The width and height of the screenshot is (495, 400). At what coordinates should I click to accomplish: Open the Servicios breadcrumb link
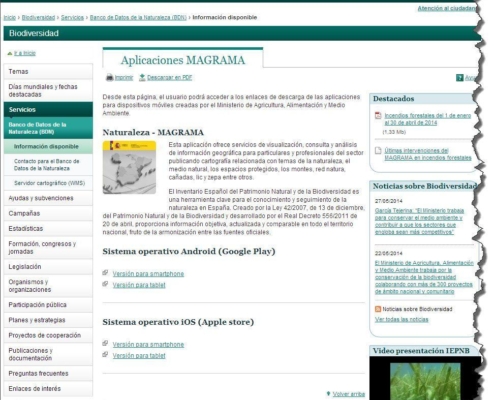(72, 17)
